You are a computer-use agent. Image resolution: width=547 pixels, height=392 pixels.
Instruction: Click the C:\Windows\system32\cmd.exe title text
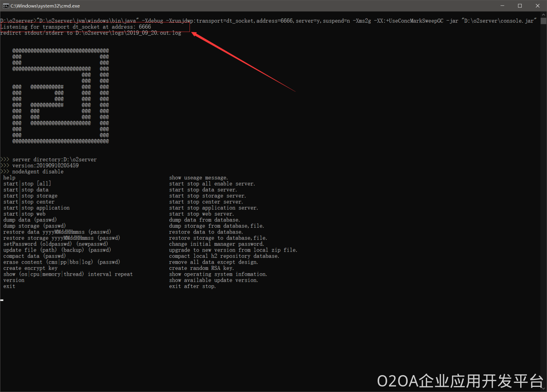[45, 6]
